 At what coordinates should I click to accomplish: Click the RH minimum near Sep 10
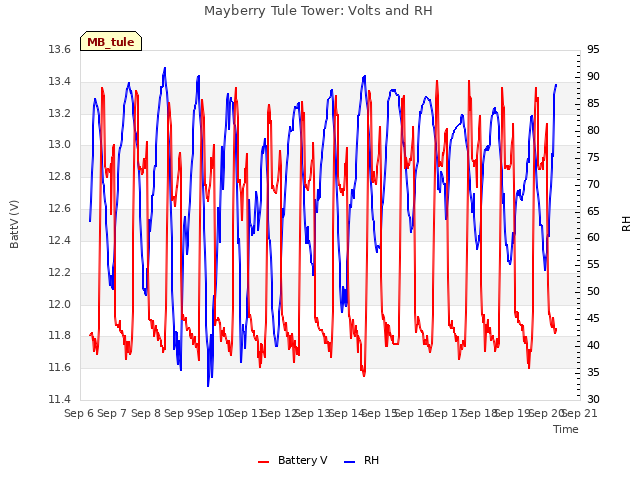(x=208, y=386)
